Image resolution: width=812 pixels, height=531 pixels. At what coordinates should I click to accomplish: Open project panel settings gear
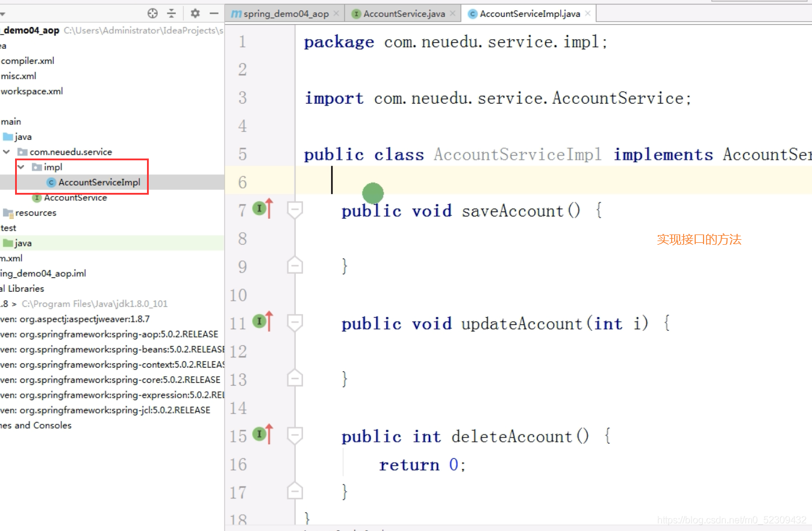tap(195, 13)
